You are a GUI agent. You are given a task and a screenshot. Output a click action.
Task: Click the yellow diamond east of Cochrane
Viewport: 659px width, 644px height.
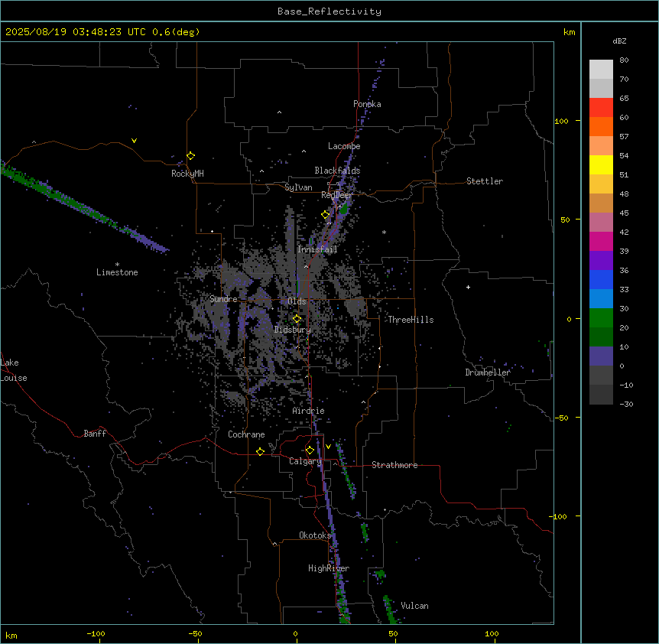pos(260,451)
